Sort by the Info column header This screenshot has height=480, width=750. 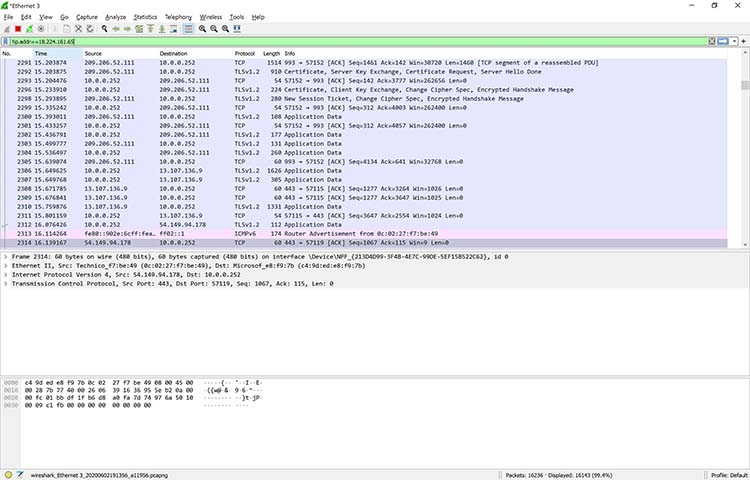pos(505,54)
